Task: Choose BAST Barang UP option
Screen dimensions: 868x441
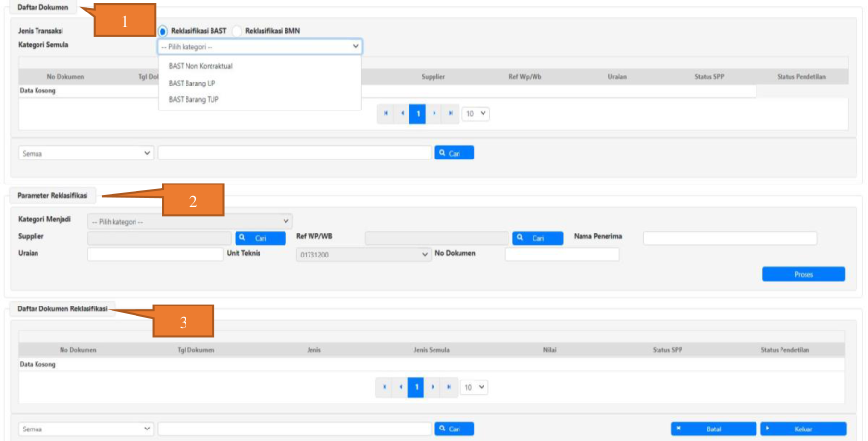Action: pos(192,83)
